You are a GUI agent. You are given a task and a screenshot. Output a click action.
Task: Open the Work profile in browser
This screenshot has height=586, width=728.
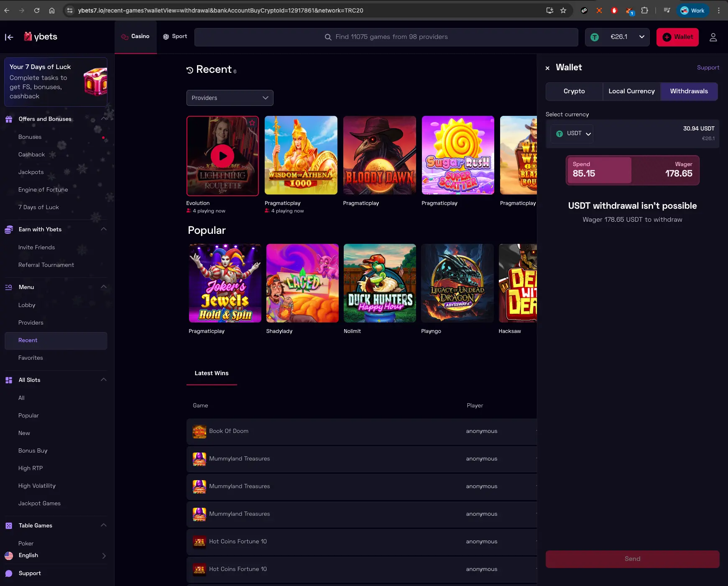[692, 10]
